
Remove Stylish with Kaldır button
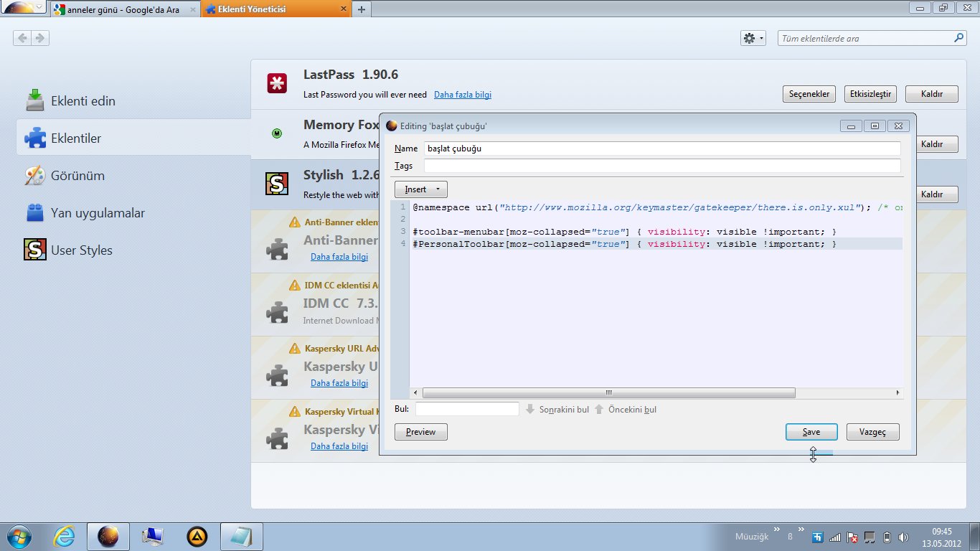[x=938, y=194]
